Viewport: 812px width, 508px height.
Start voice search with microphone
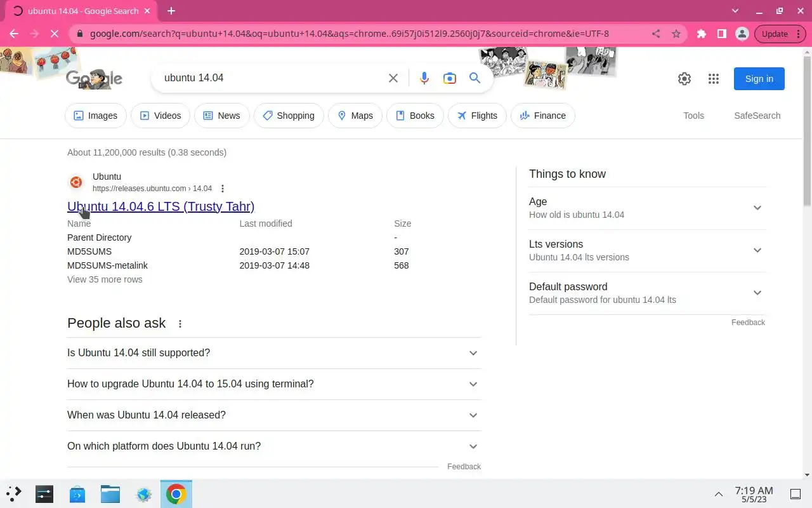coord(424,78)
